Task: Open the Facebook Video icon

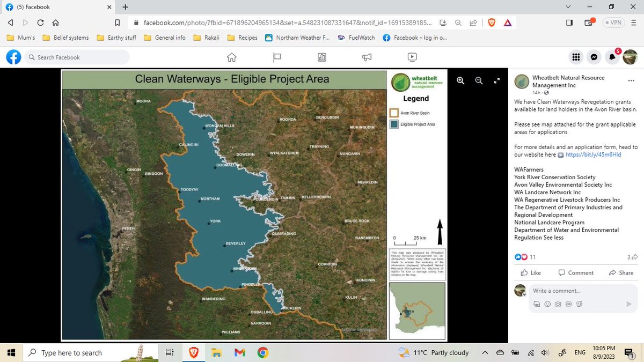Action: pyautogui.click(x=412, y=57)
